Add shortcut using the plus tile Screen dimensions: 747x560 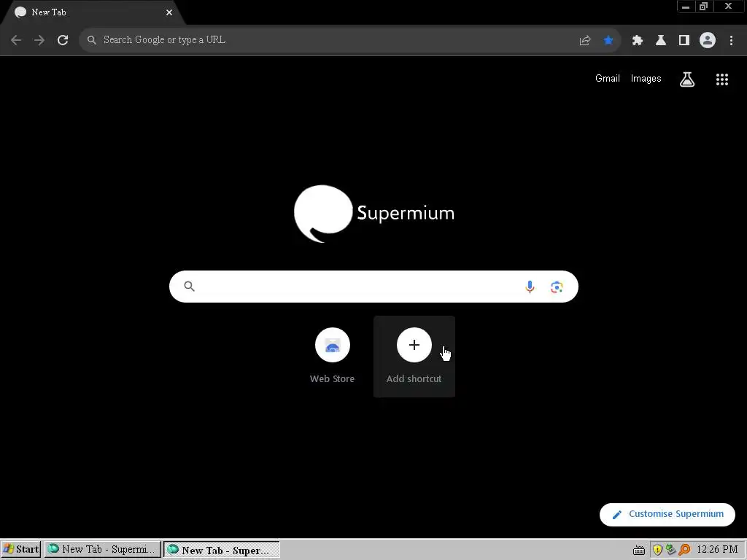(414, 356)
